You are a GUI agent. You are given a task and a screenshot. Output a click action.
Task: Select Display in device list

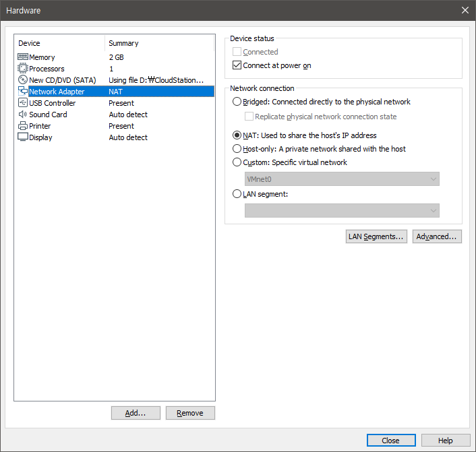(40, 137)
